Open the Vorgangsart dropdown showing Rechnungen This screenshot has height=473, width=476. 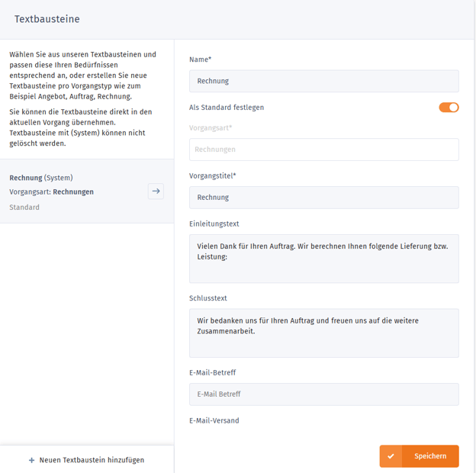click(323, 150)
